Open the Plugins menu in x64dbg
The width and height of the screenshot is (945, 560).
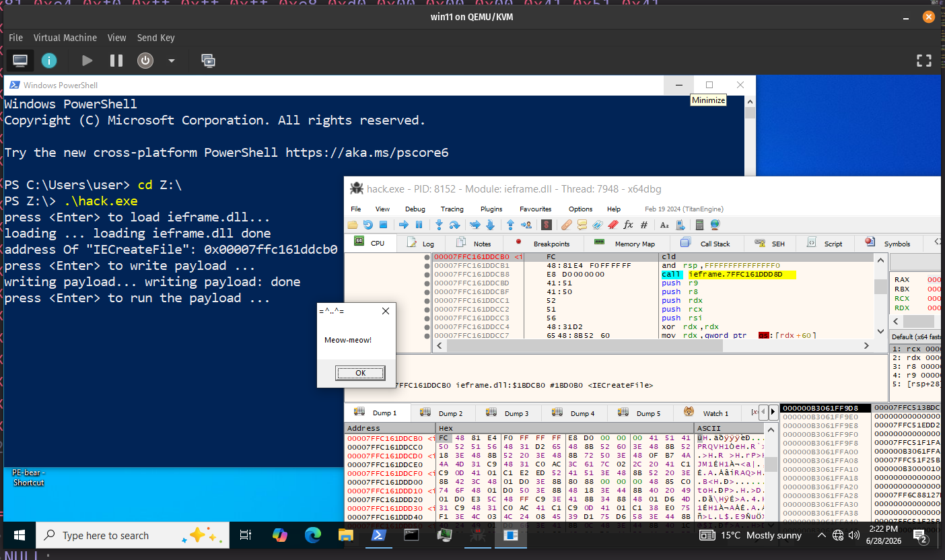[x=491, y=209]
